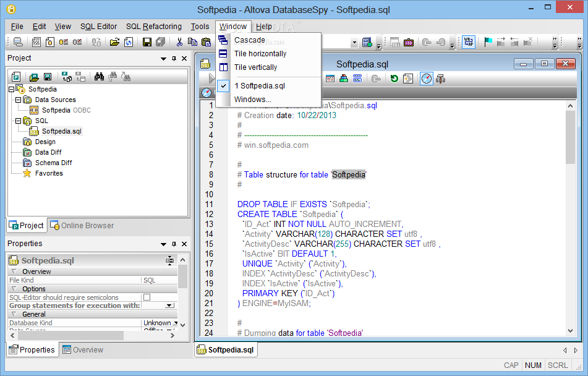This screenshot has height=376, width=588.
Task: Open the Database Kind 'Unknown' dropdown
Action: 175,323
